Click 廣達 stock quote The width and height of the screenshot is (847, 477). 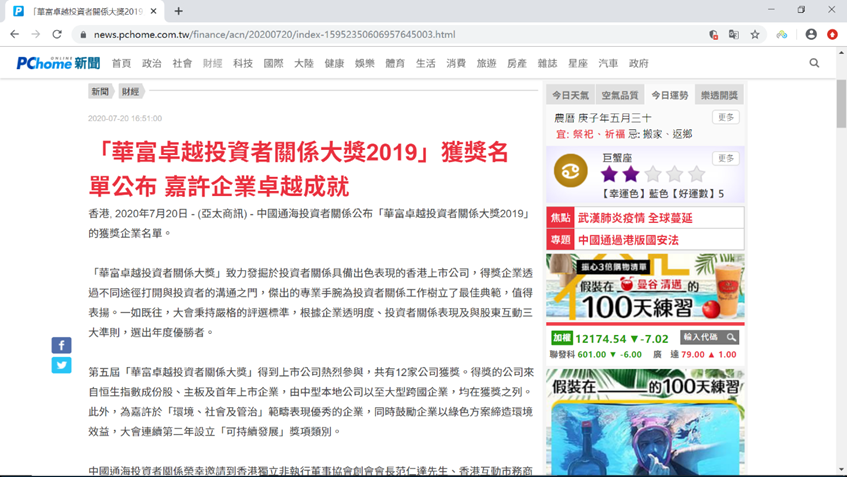tap(695, 354)
